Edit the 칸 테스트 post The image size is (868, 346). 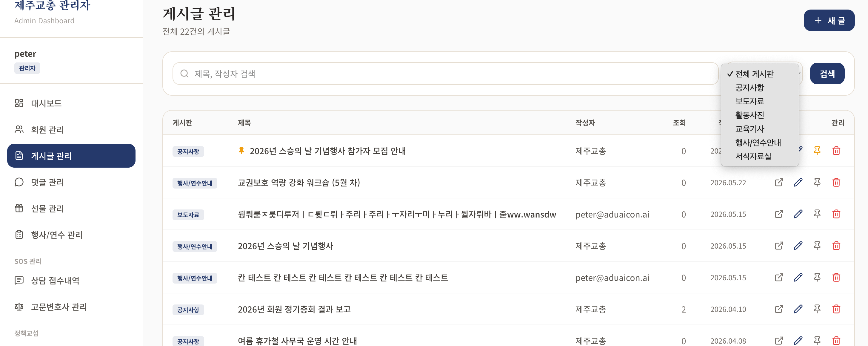coord(798,278)
